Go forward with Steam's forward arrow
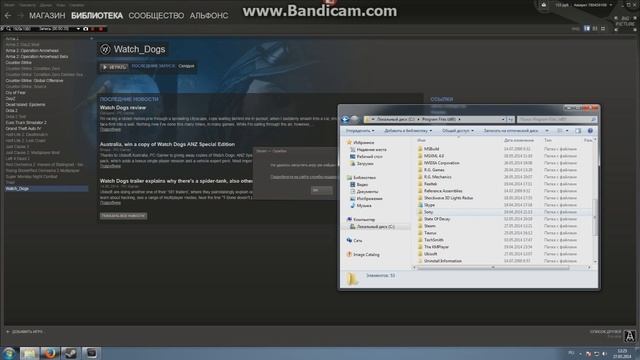640x360 pixels. pos(20,16)
